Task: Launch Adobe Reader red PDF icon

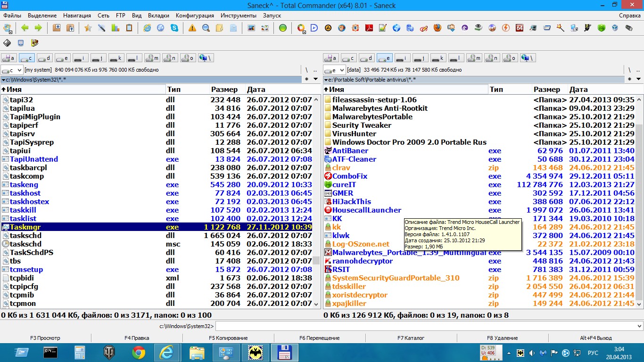Action: 369,28
